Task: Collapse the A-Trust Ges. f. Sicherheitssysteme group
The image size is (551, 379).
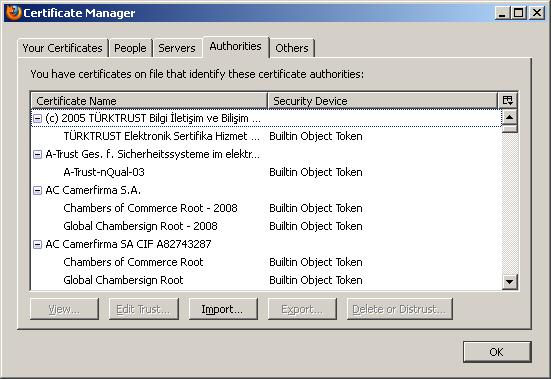Action: coord(37,155)
